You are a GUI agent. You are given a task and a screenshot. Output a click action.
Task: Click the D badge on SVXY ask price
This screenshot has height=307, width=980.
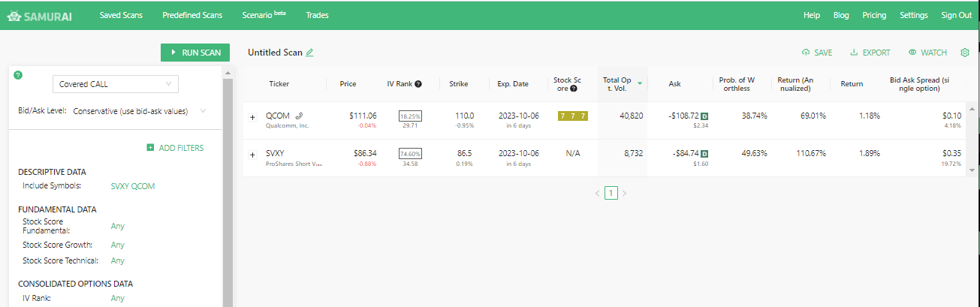coord(704,154)
